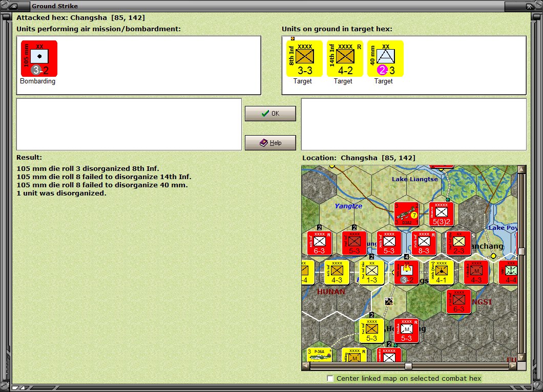Click 'HUNAN' province label on map
Image resolution: width=543 pixels, height=392 pixels.
tap(331, 292)
